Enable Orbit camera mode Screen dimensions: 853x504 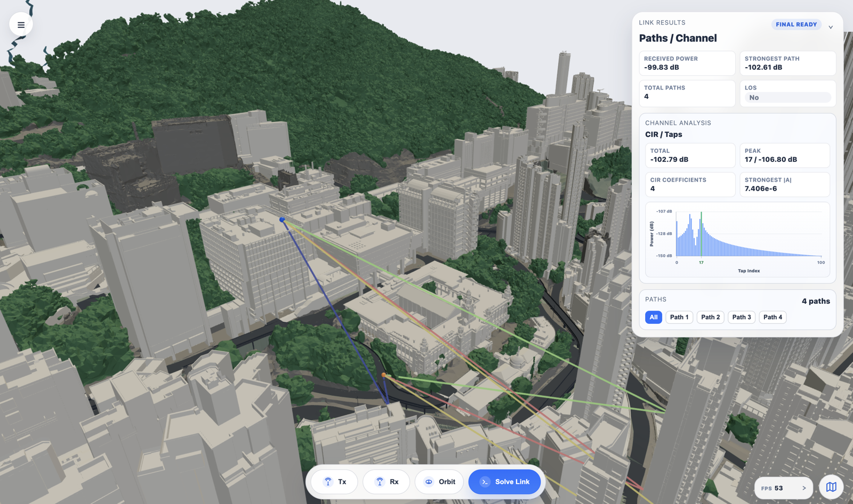tap(439, 482)
